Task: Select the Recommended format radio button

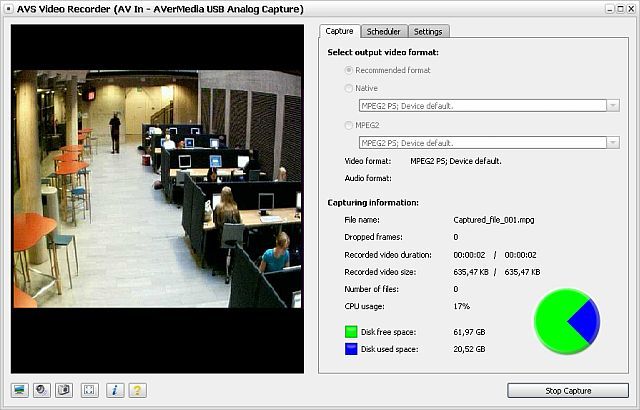Action: [349, 70]
